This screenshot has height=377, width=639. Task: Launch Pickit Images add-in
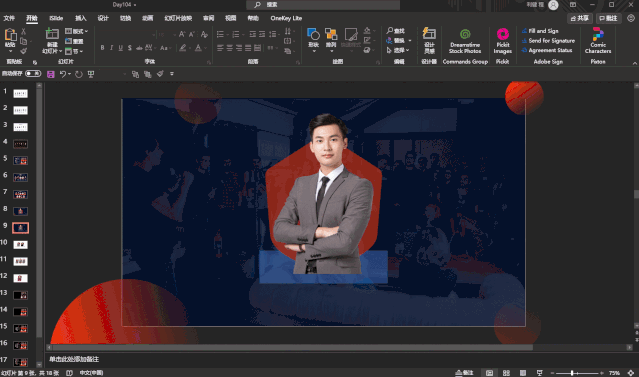point(502,41)
